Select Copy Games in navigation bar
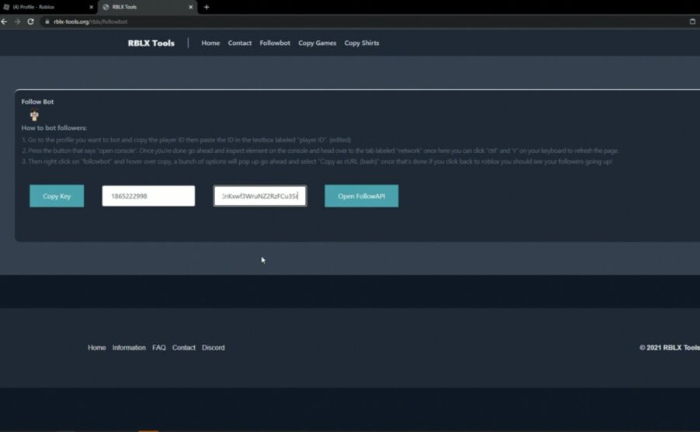Image resolution: width=700 pixels, height=432 pixels. click(317, 43)
